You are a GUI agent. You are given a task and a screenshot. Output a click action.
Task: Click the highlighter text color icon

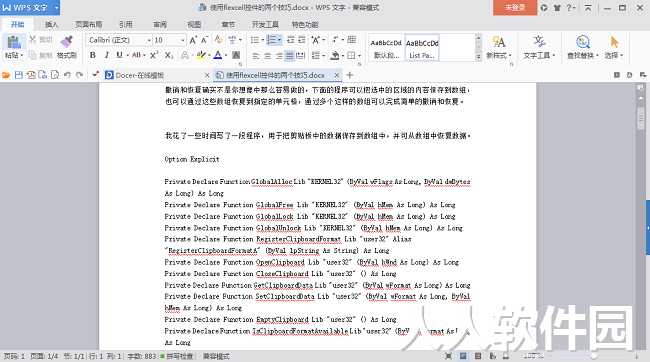click(x=201, y=55)
